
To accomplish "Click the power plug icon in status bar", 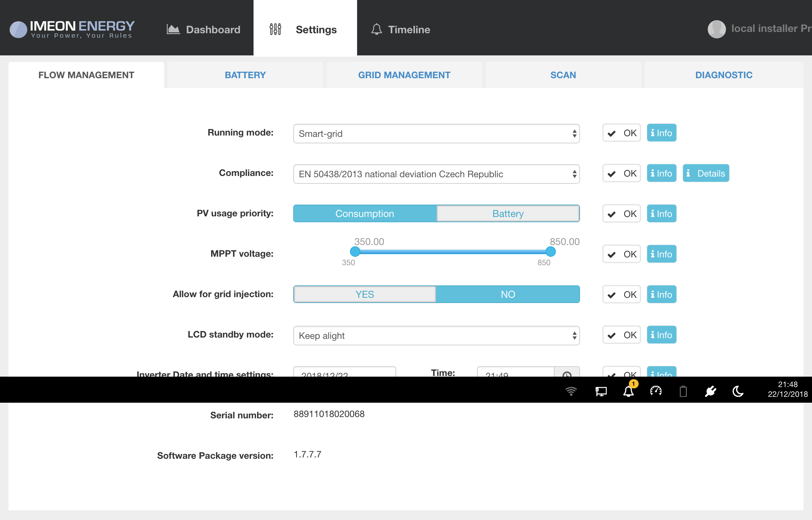I will tap(710, 391).
